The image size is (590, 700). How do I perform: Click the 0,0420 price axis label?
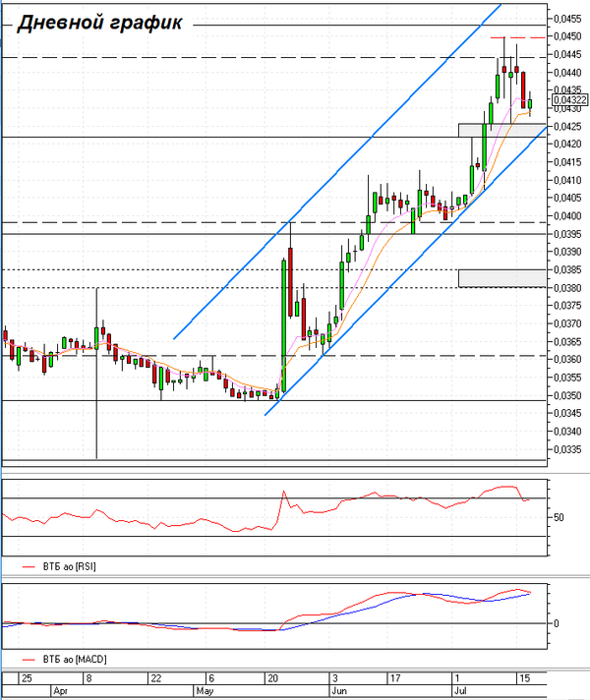567,145
